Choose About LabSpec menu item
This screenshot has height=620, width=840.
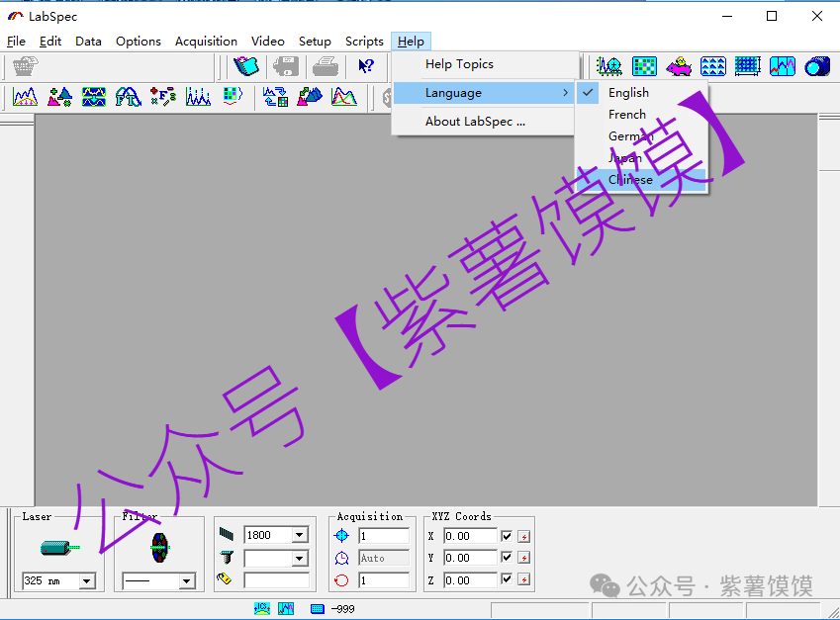point(475,122)
